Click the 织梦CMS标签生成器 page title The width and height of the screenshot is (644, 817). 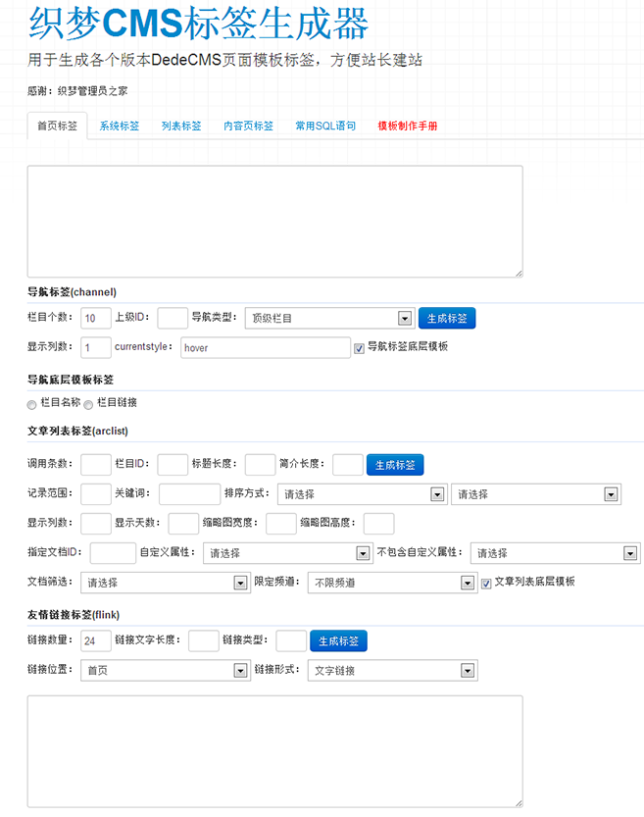tap(198, 23)
